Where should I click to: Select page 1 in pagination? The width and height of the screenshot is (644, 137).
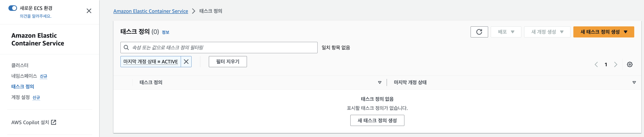pyautogui.click(x=606, y=64)
